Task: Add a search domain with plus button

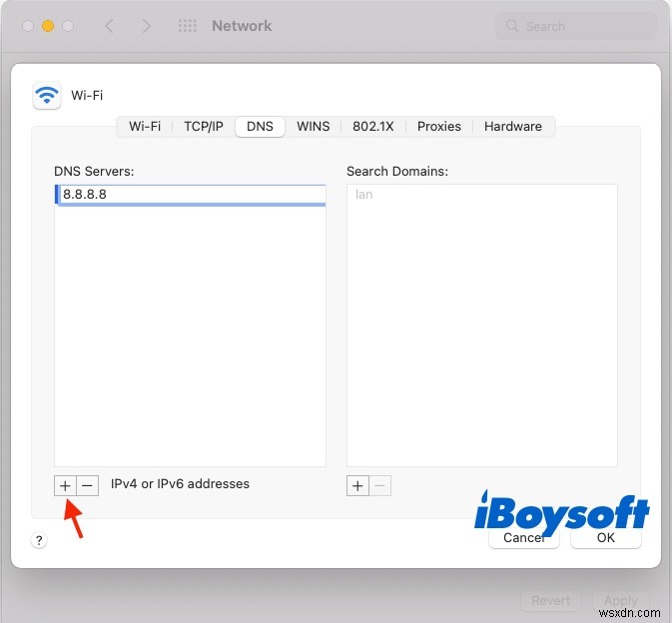Action: coord(357,485)
